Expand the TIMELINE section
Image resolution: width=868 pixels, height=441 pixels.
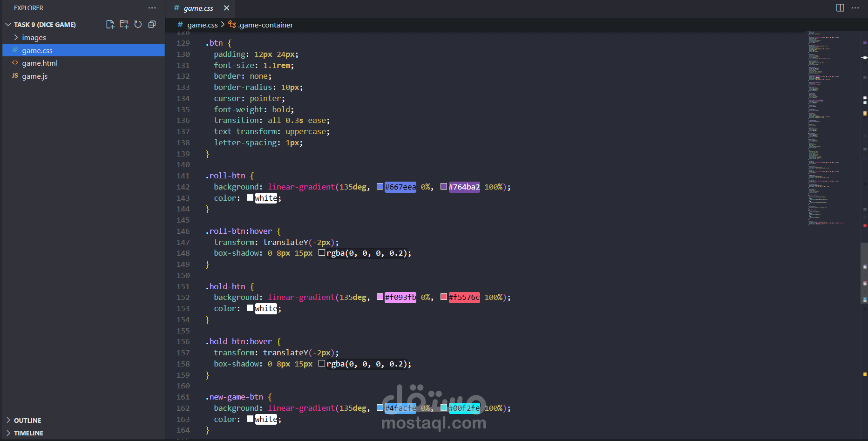point(28,433)
